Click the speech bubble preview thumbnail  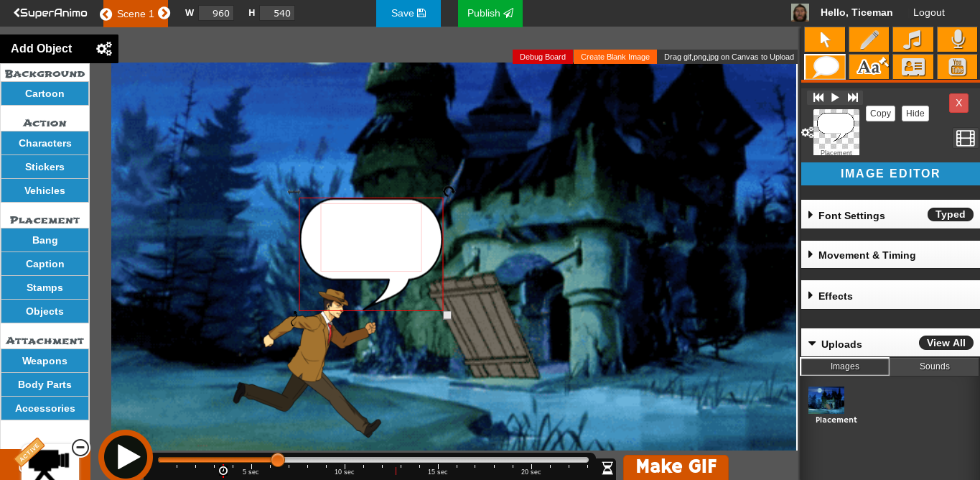coord(836,132)
